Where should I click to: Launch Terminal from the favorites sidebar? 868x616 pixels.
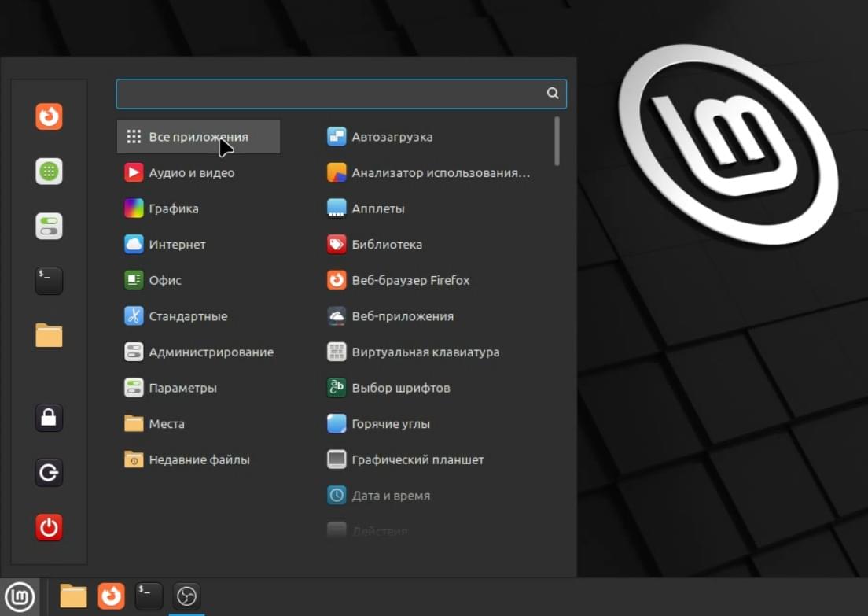(x=49, y=281)
